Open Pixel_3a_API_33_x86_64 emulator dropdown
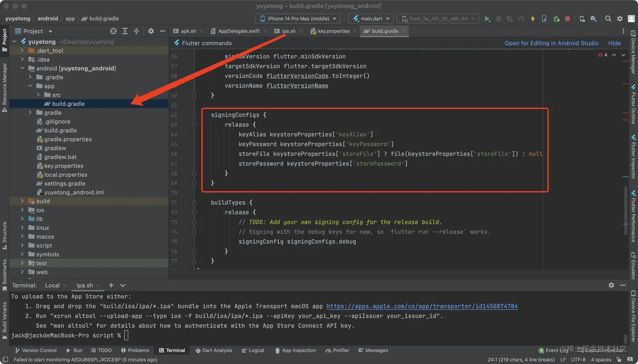This screenshot has height=364, width=638. tap(438, 19)
